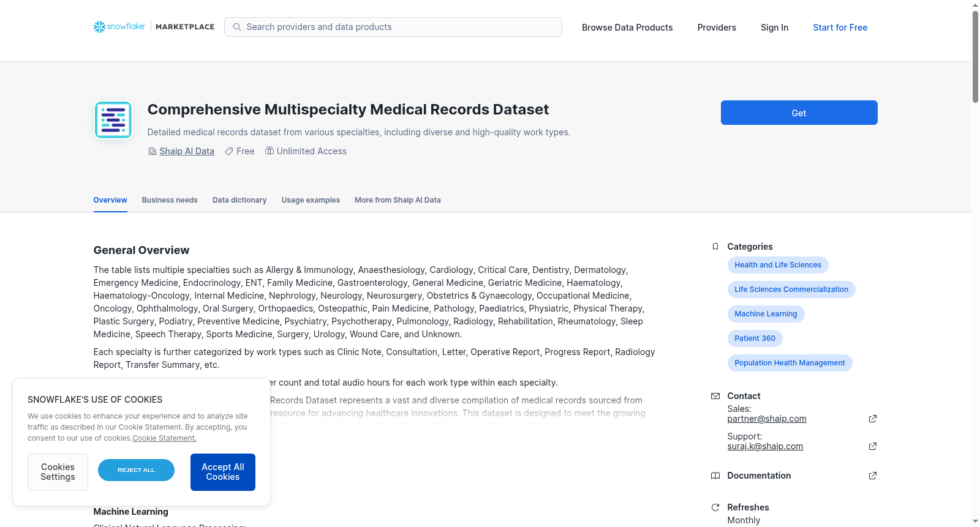The height and width of the screenshot is (527, 980).
Task: Click the Machine Learning section heading
Action: coord(130,512)
